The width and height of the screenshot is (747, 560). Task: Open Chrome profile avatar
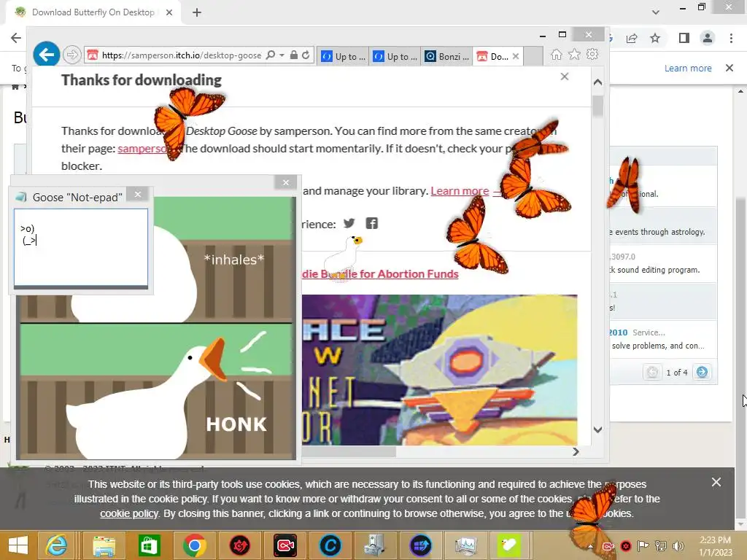708,38
